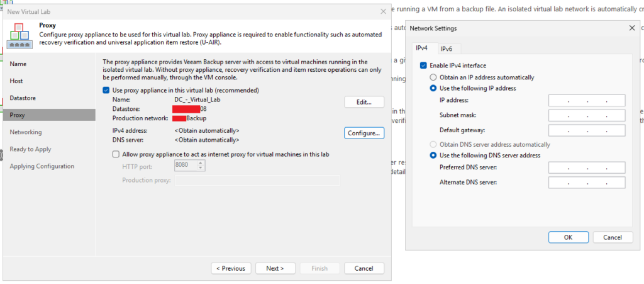Choose 'Use the following IP address' option
Viewport: 644px width, 284px height.
coord(433,89)
